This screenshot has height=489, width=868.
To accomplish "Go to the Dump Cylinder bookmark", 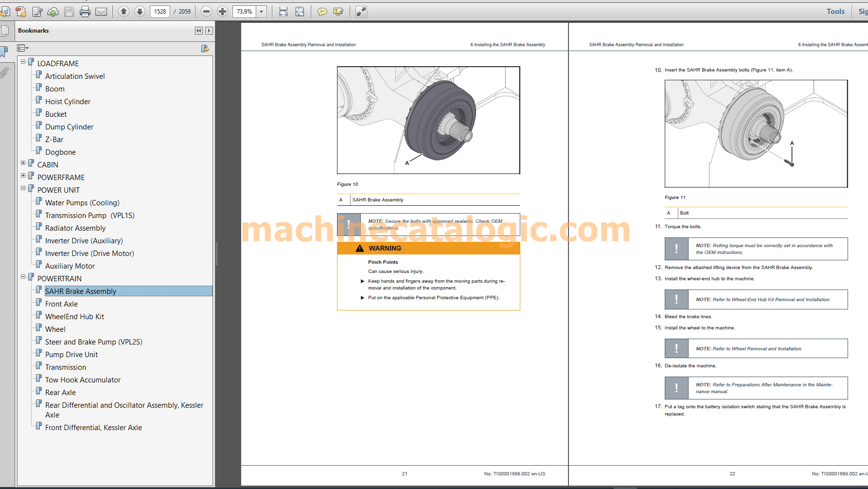I will [x=69, y=127].
